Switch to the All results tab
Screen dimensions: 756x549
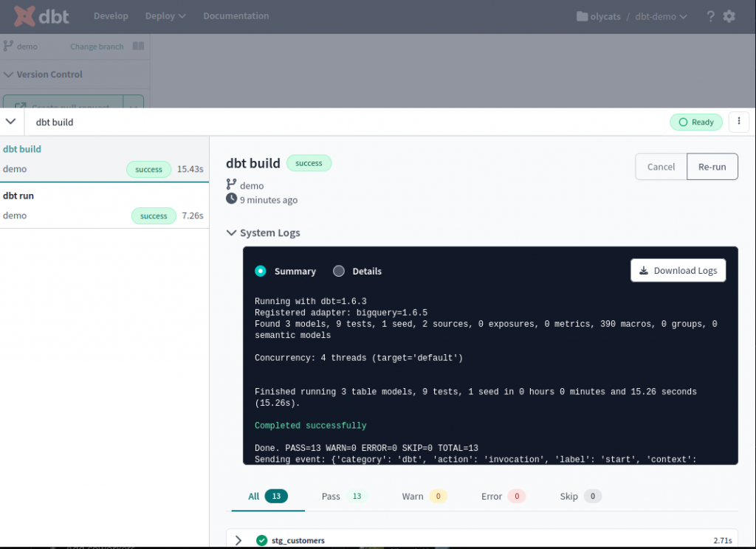coord(267,496)
